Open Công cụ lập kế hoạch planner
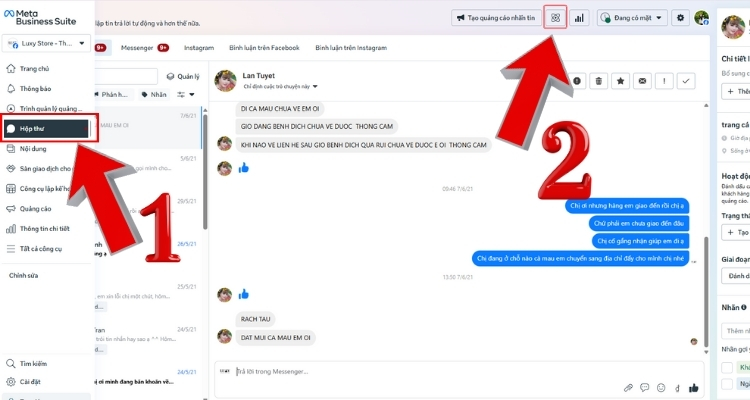The image size is (750, 400). click(x=45, y=189)
